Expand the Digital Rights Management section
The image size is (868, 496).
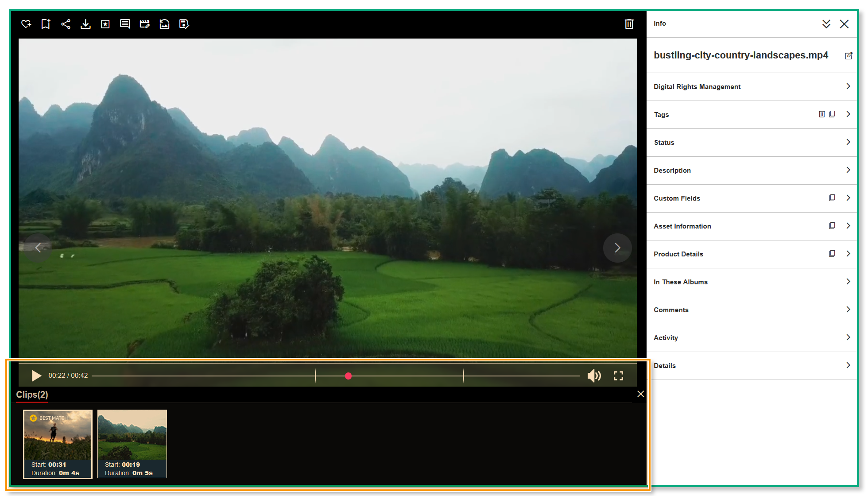(x=751, y=87)
